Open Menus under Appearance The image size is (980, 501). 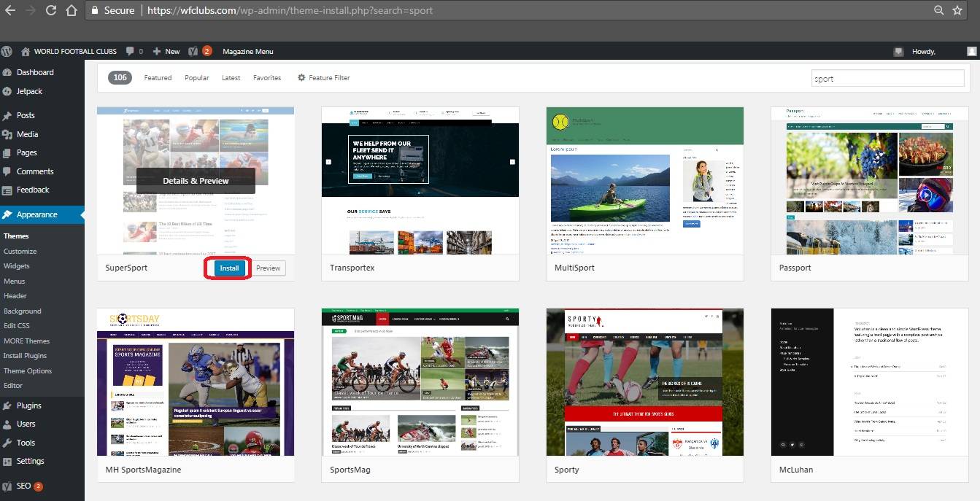point(15,281)
